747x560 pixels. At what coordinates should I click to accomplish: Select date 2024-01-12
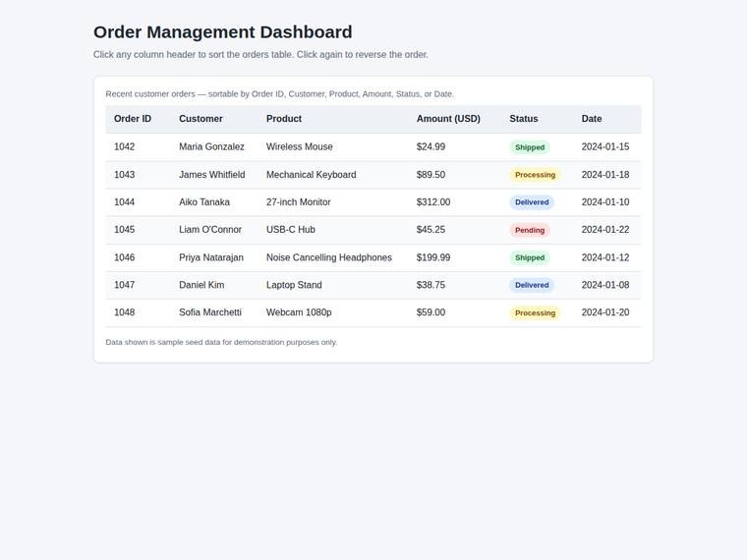(x=605, y=257)
